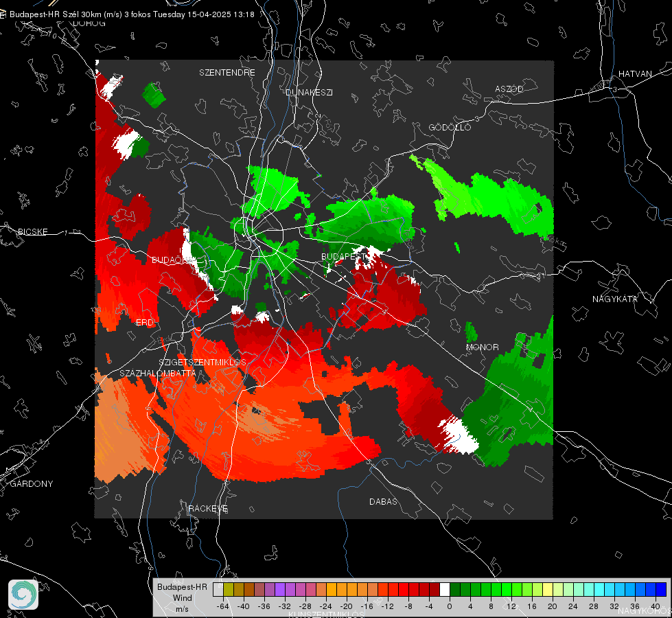Click the ASZOD town label
Viewport: 672px width, 618px height.
click(509, 89)
